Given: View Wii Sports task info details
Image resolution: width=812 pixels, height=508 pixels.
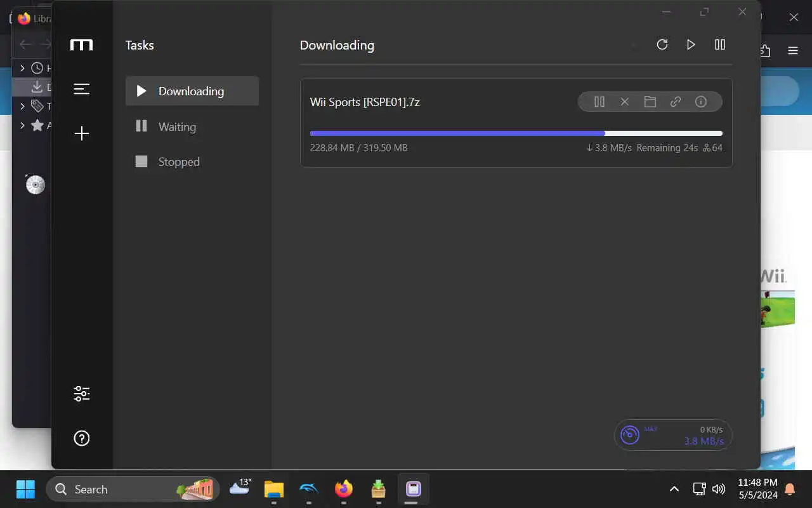Looking at the screenshot, I should pyautogui.click(x=701, y=102).
